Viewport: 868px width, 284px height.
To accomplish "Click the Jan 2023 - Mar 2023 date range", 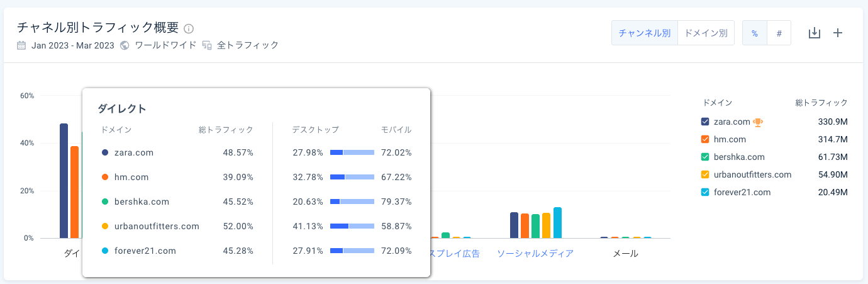I will 73,45.
